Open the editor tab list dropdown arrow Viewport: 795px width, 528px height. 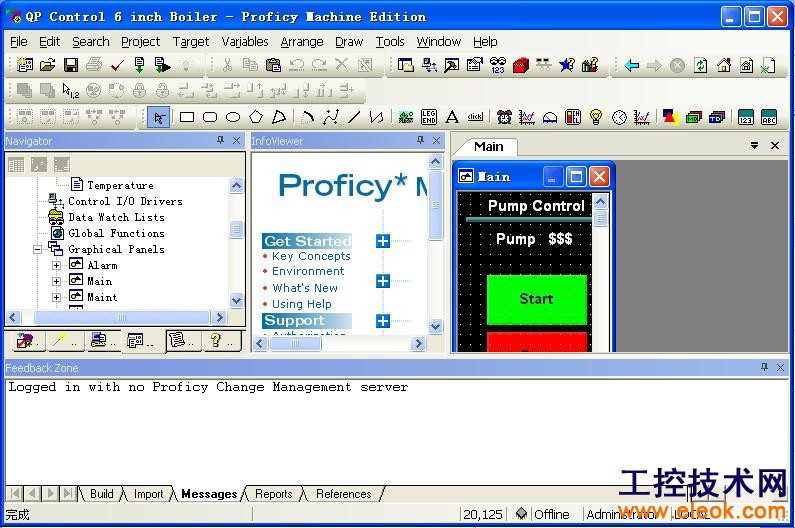click(754, 146)
